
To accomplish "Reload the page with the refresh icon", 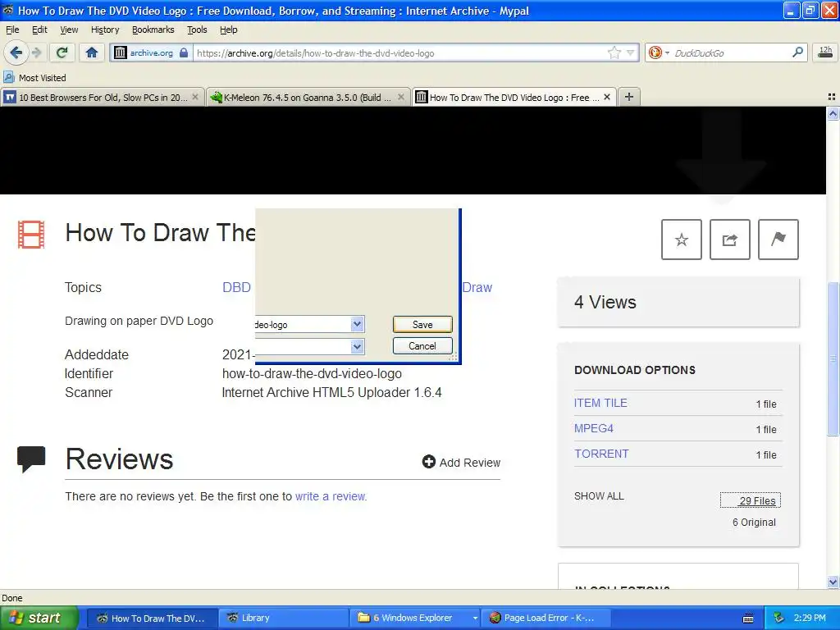I will coord(62,52).
